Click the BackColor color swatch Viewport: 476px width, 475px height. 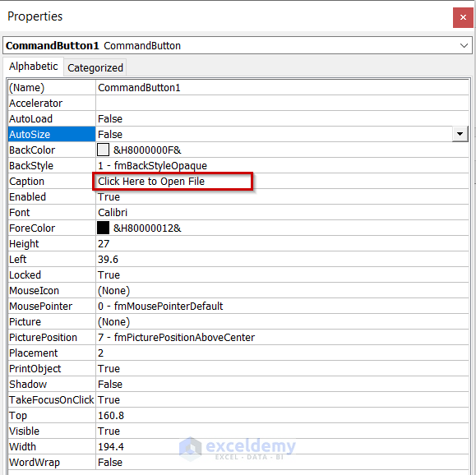pos(104,150)
